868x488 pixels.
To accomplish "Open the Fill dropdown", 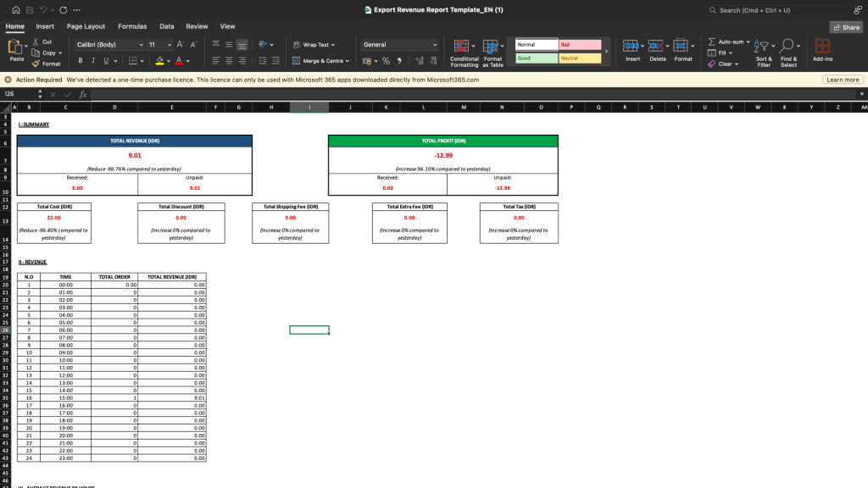I will (x=721, y=53).
